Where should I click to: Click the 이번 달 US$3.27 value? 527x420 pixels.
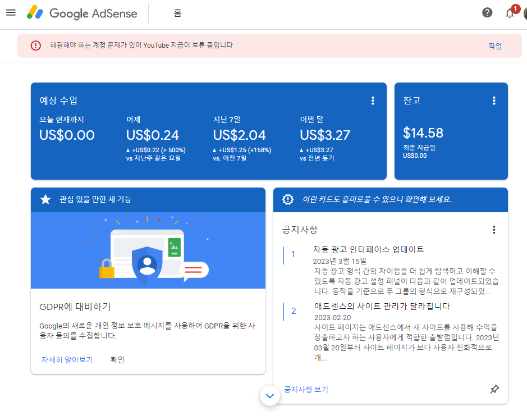325,135
